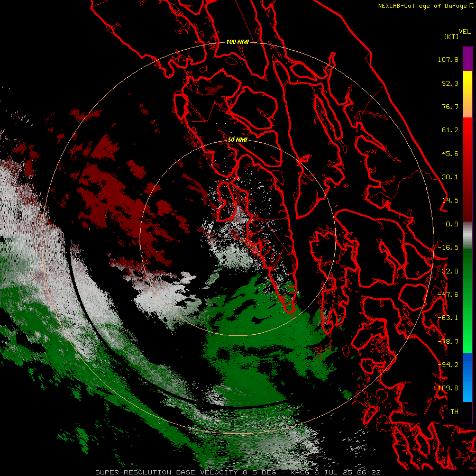Click the yellow-orange segment of the color bar
The height and width of the screenshot is (476, 476).
(467, 94)
